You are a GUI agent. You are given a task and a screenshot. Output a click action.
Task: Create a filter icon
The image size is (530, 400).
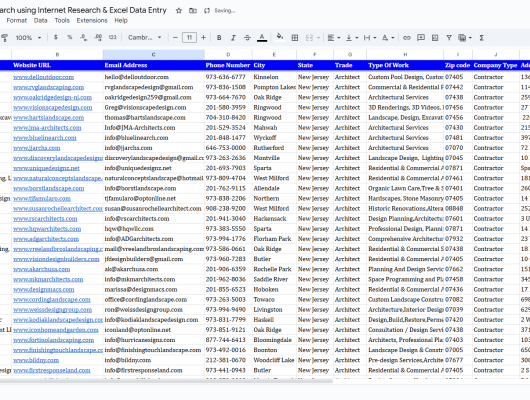click(449, 38)
